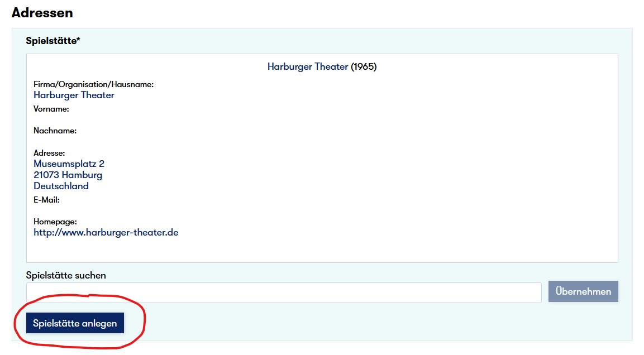Click empty area of venue details card
Viewport: 644px width, 355px height.
coord(391,167)
